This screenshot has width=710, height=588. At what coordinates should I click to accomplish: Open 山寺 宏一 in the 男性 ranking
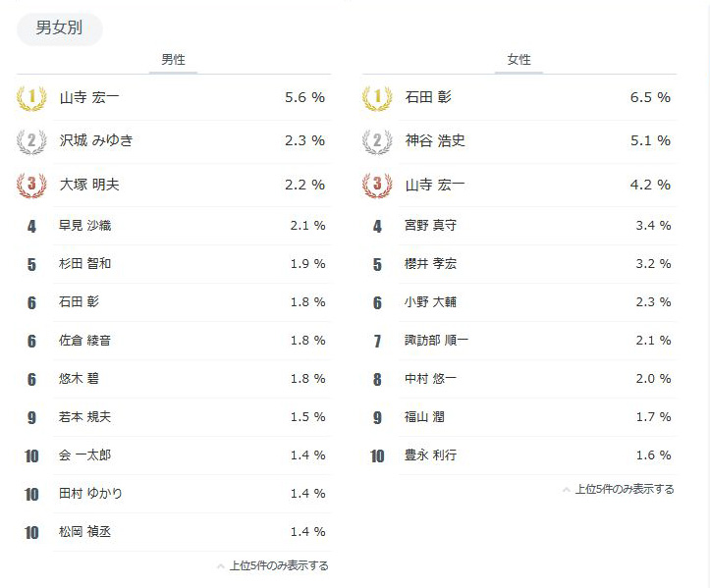[89, 97]
